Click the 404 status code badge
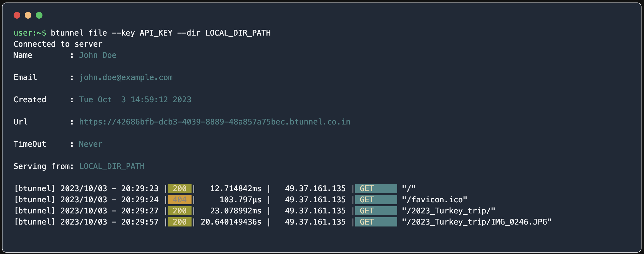The image size is (644, 254). (180, 200)
